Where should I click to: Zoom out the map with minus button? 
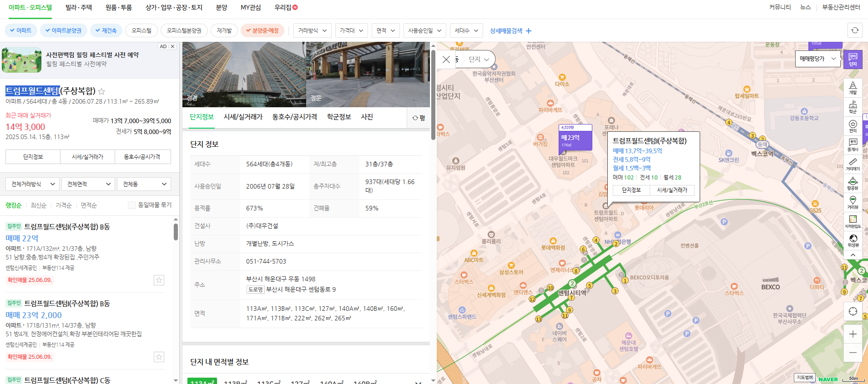click(853, 353)
